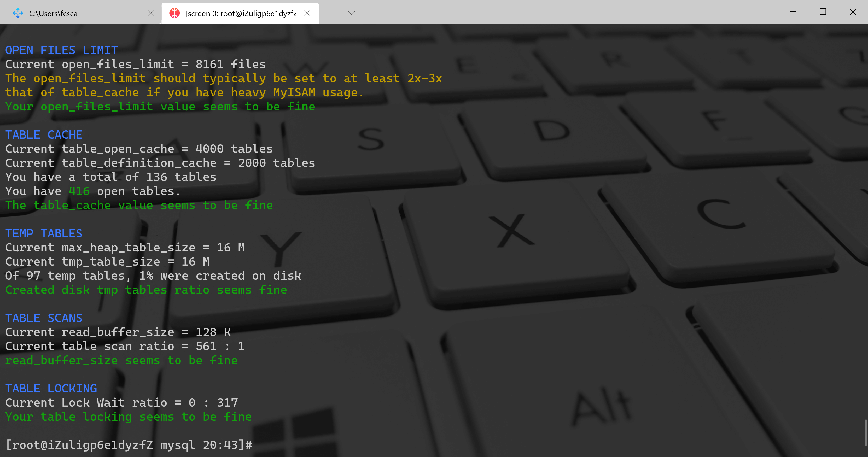Click the blue arrows icon on first tab
This screenshot has width=868, height=457.
[18, 14]
